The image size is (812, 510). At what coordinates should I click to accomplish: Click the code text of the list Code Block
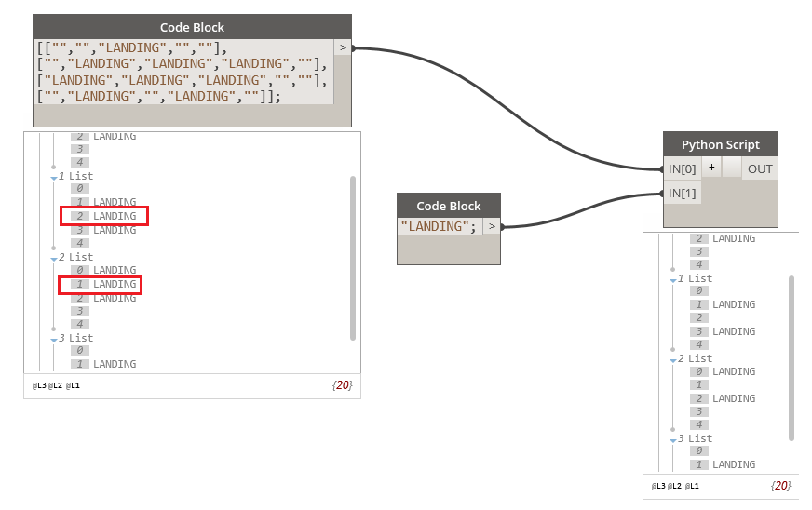point(183,72)
